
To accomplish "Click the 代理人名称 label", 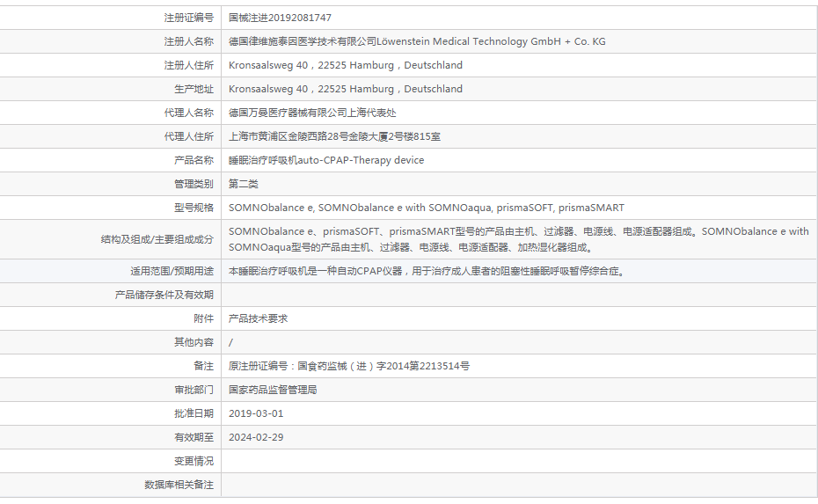I will 189,113.
